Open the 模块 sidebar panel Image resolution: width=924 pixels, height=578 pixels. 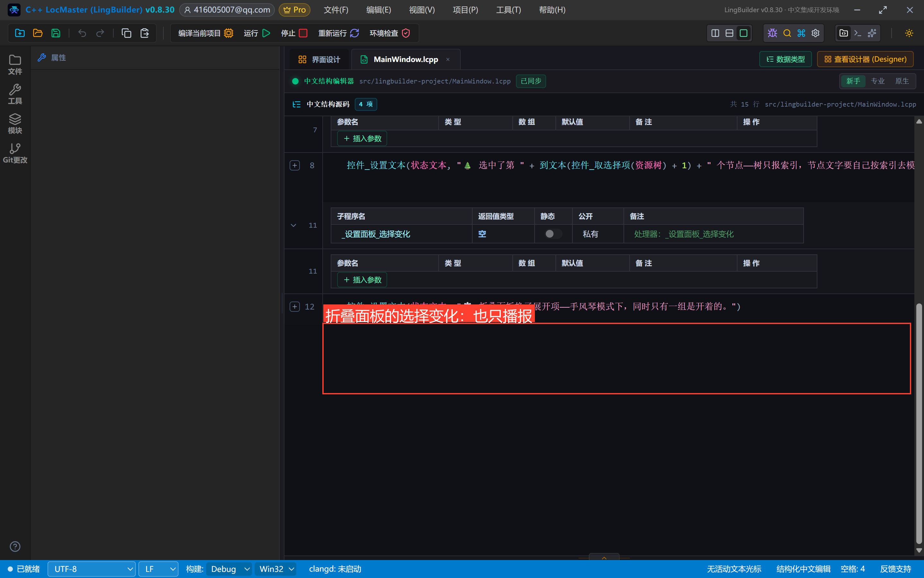(x=15, y=124)
